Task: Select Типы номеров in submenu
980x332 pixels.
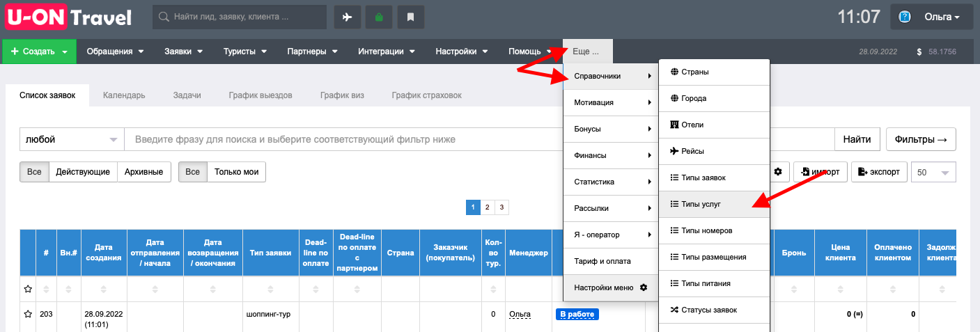Action: 714,231
